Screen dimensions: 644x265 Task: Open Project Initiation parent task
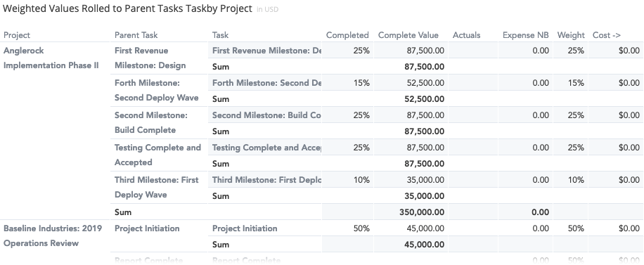click(x=147, y=228)
